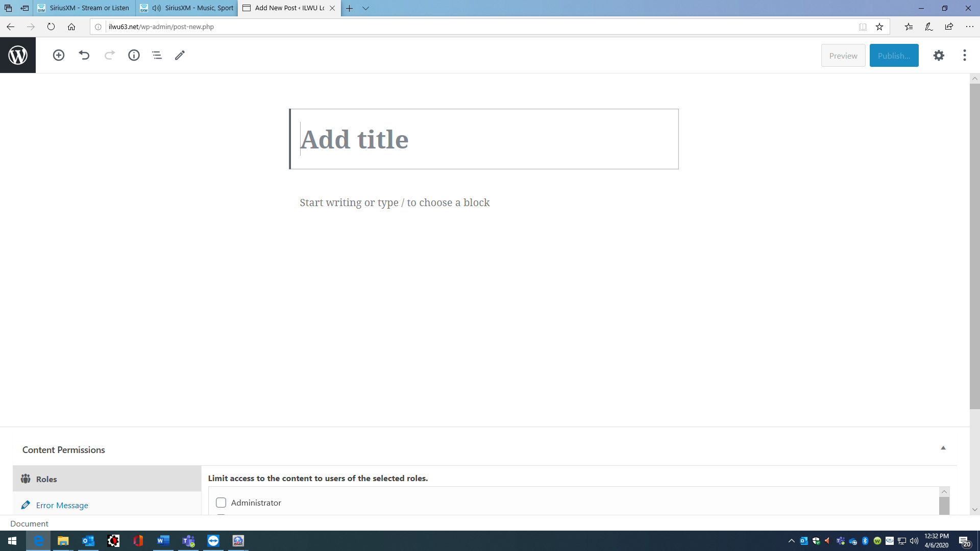
Task: Open TeamViewer from the taskbar
Action: pos(213,541)
